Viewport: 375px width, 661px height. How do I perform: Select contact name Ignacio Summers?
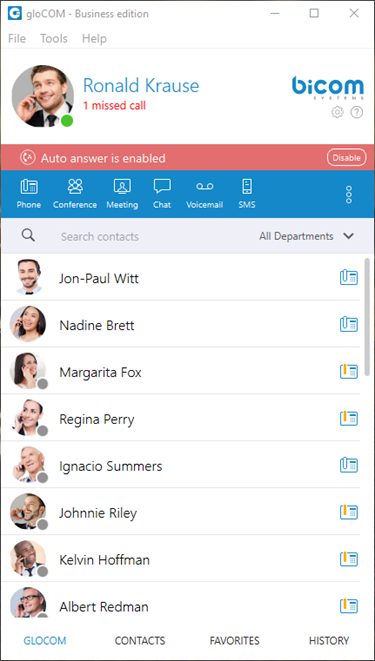110,466
